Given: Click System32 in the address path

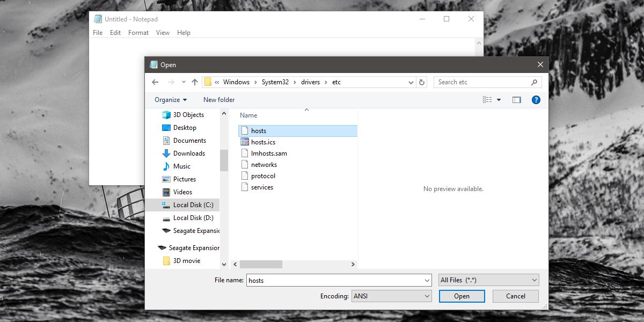Looking at the screenshot, I should click(275, 82).
